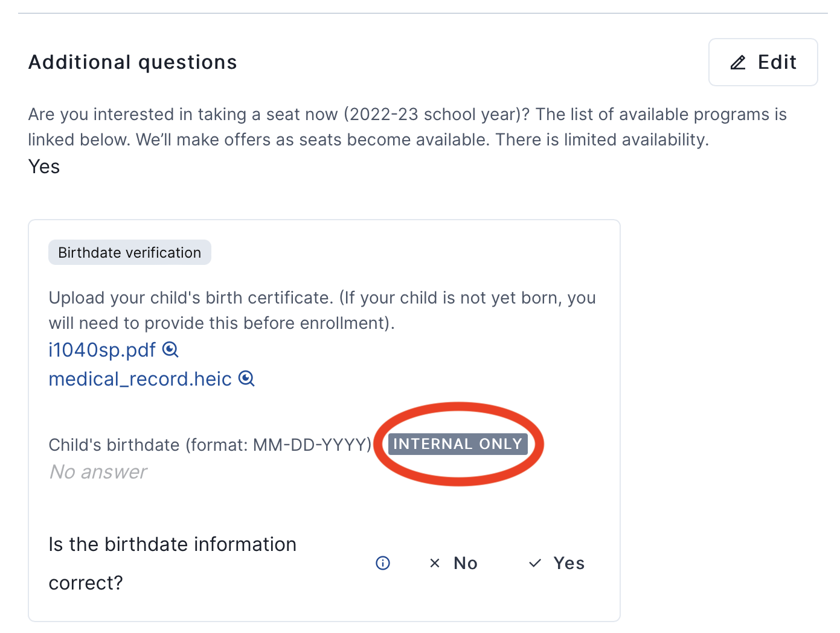Screen dimensions: 840x633
Task: Open the i1040sp.pdf file link
Action: 102,350
